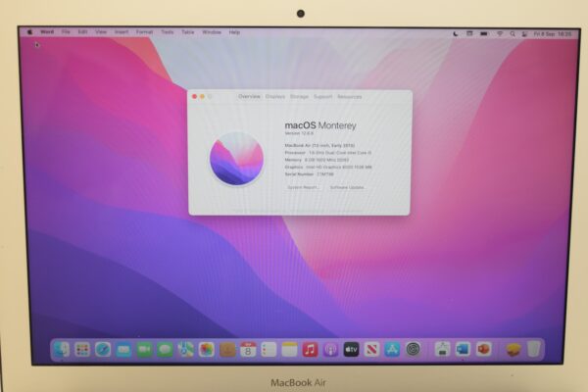The image size is (588, 392).
Task: Click the Software Update button
Action: 347,187
